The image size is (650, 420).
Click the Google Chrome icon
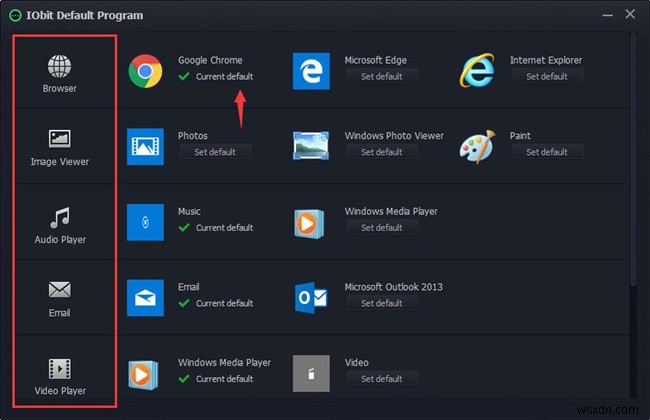pos(145,71)
